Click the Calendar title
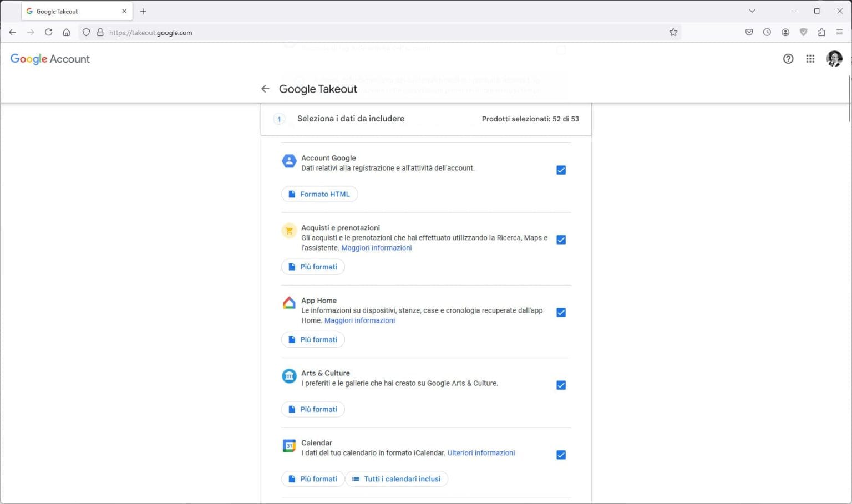Image resolution: width=852 pixels, height=504 pixels. tap(317, 443)
